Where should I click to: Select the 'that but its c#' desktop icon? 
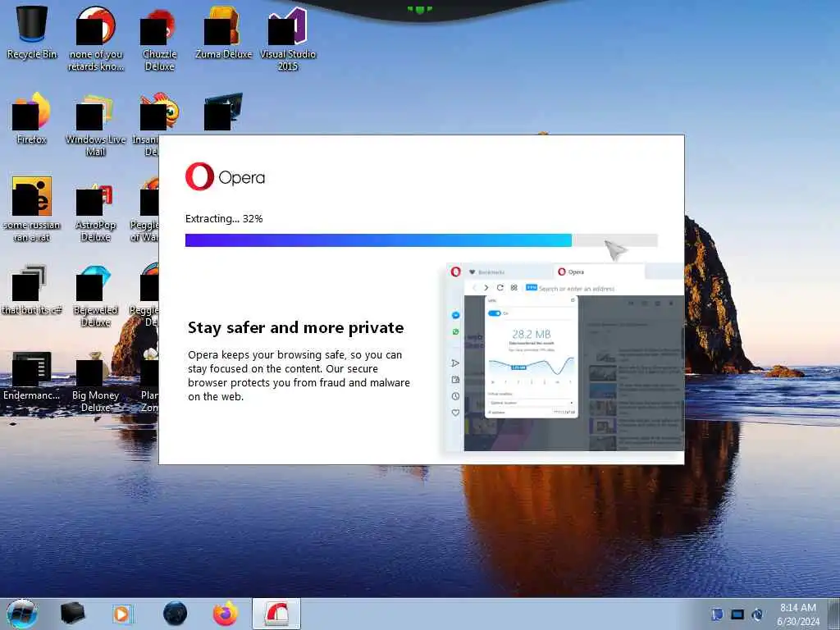pyautogui.click(x=31, y=290)
